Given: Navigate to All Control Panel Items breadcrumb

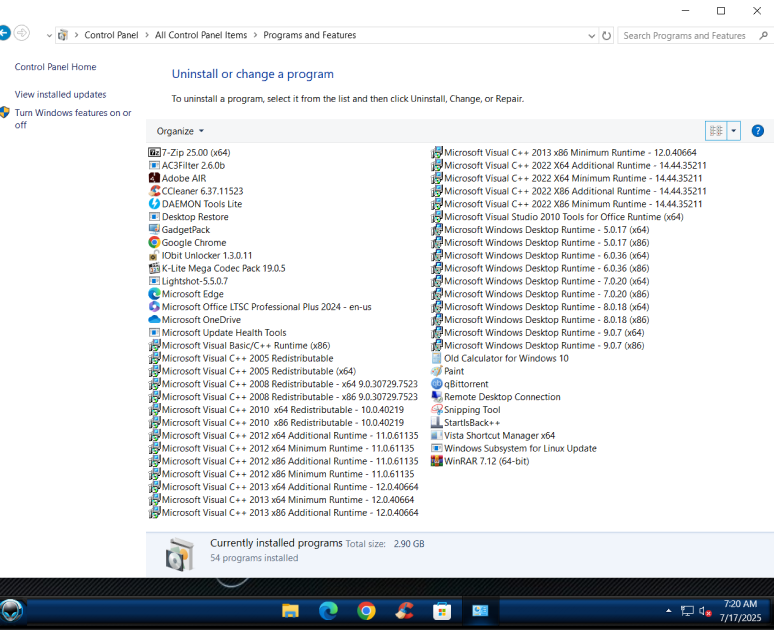Looking at the screenshot, I should pyautogui.click(x=201, y=35).
